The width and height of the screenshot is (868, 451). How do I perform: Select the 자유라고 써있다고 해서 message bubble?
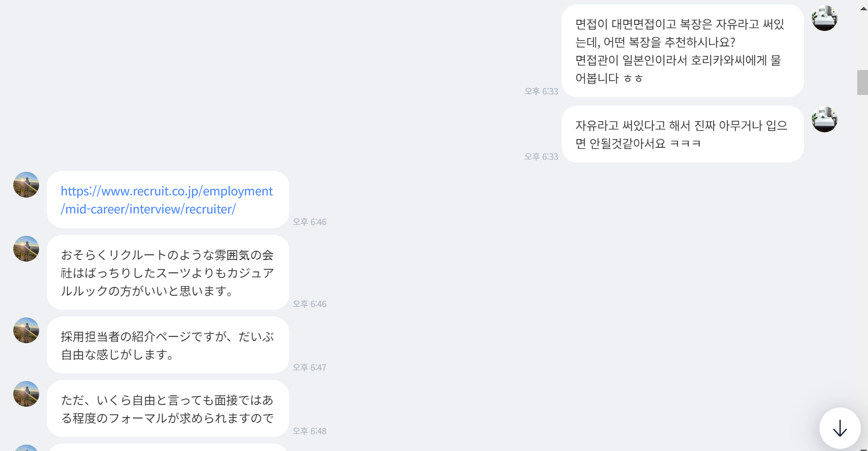[682, 134]
